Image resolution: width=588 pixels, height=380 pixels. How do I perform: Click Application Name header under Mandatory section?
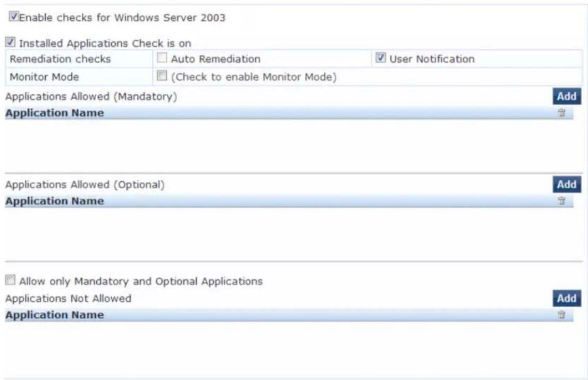point(55,113)
